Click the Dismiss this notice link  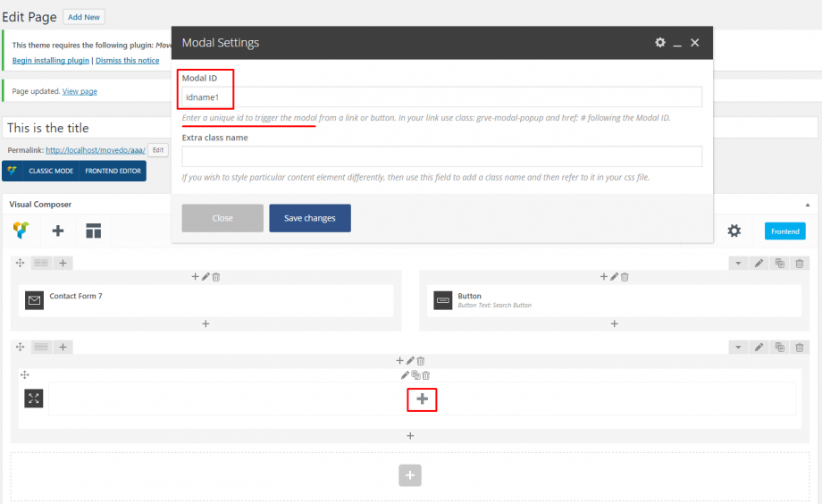(x=127, y=60)
